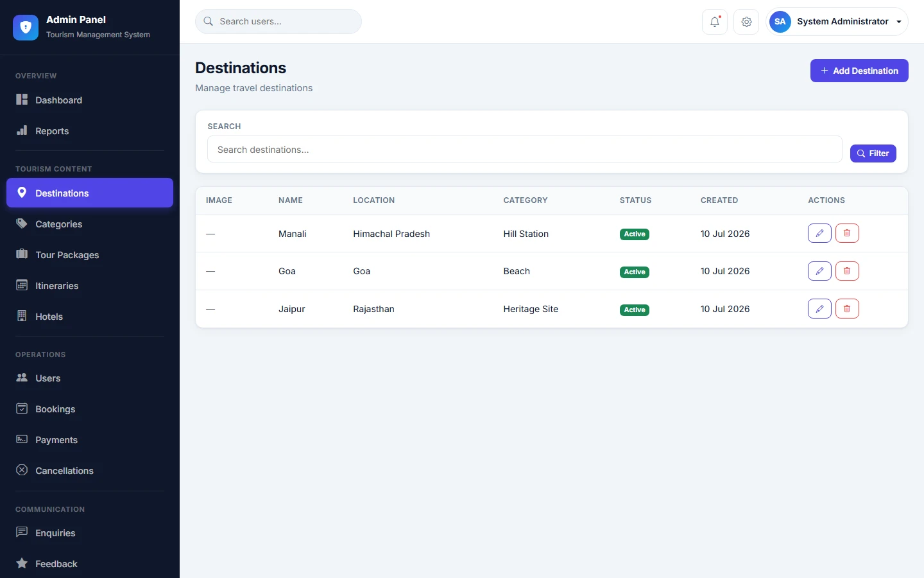The image size is (924, 578).
Task: Click the System Administrator name label
Action: click(843, 22)
